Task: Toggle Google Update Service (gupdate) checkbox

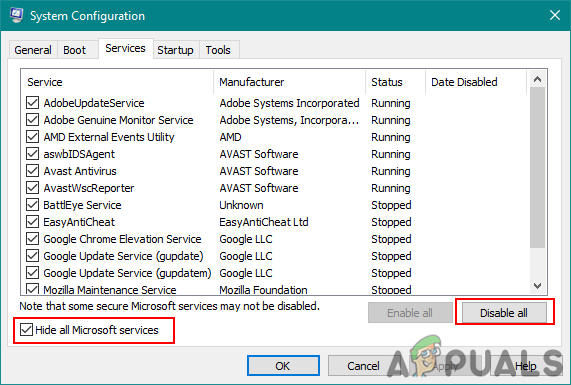Action: click(32, 256)
